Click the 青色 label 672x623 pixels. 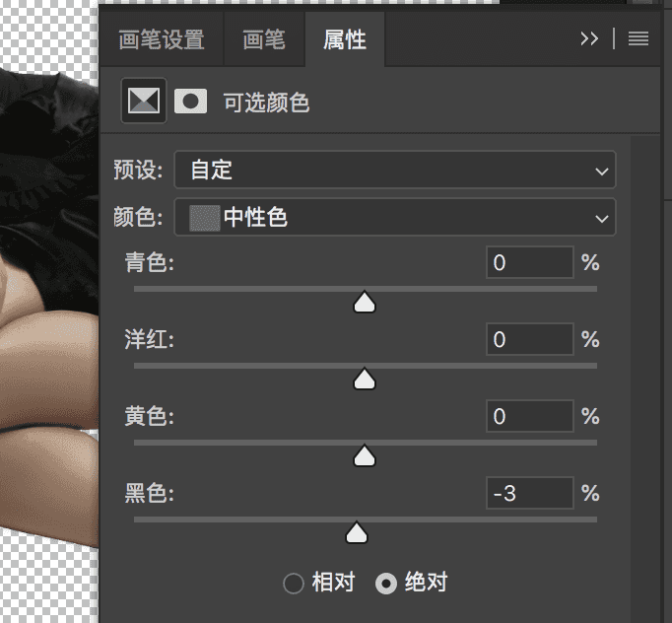pyautogui.click(x=149, y=262)
